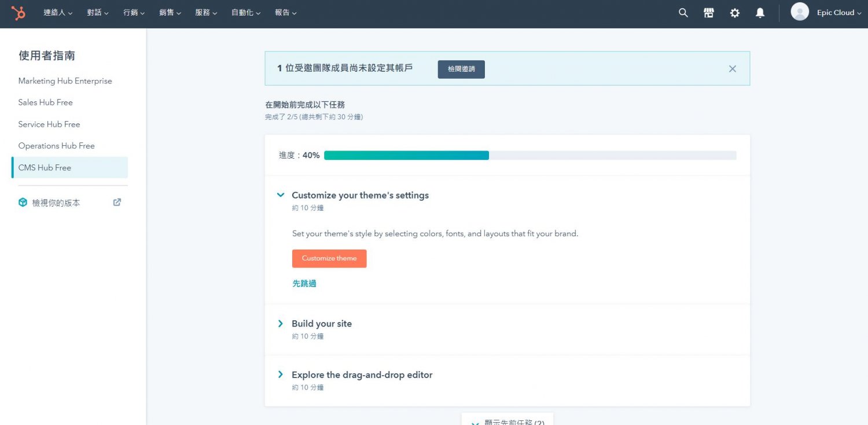Open the 對話 menu
The height and width of the screenshot is (425, 868).
[x=98, y=13]
